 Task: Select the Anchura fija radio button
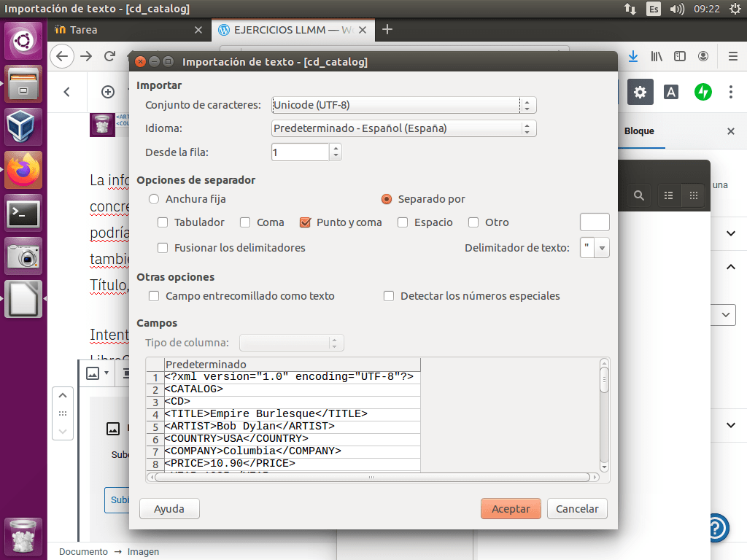154,199
